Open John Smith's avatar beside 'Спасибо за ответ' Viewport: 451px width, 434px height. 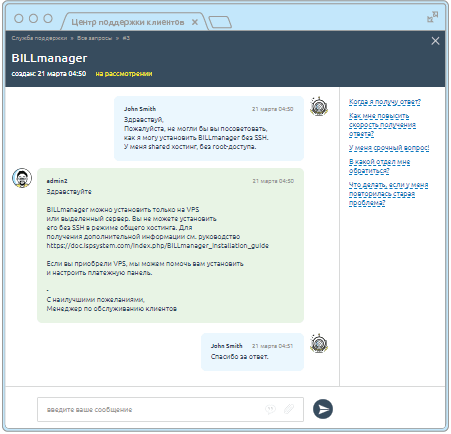[x=319, y=343]
